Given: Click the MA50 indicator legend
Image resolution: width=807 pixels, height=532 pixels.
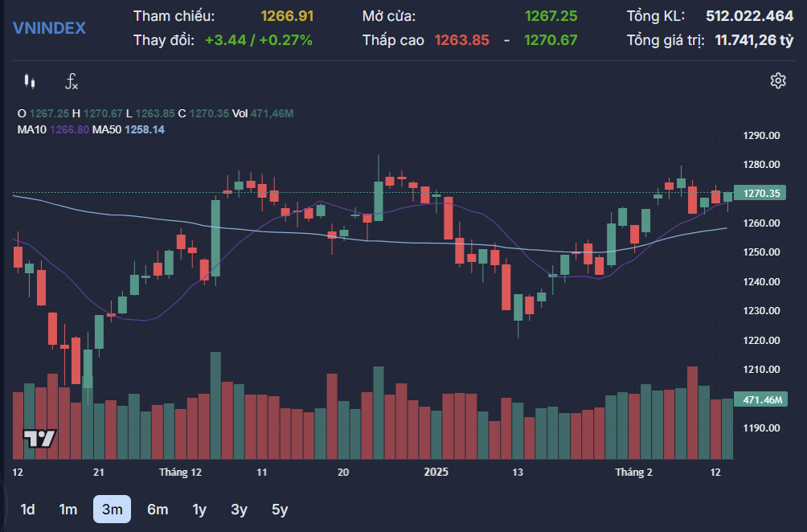Looking at the screenshot, I should pyautogui.click(x=129, y=129).
